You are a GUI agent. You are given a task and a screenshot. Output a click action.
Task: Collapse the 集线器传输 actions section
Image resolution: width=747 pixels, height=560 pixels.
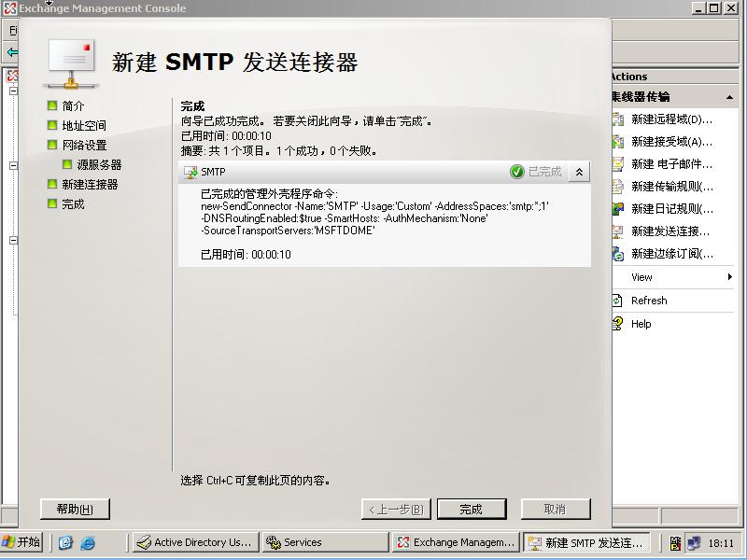pyautogui.click(x=731, y=97)
